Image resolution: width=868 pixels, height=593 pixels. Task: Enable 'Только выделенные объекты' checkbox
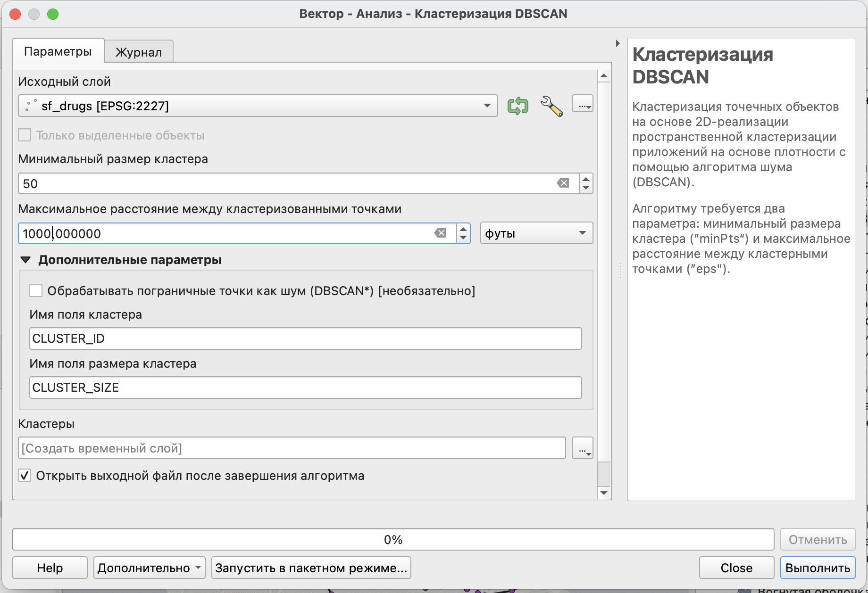25,135
